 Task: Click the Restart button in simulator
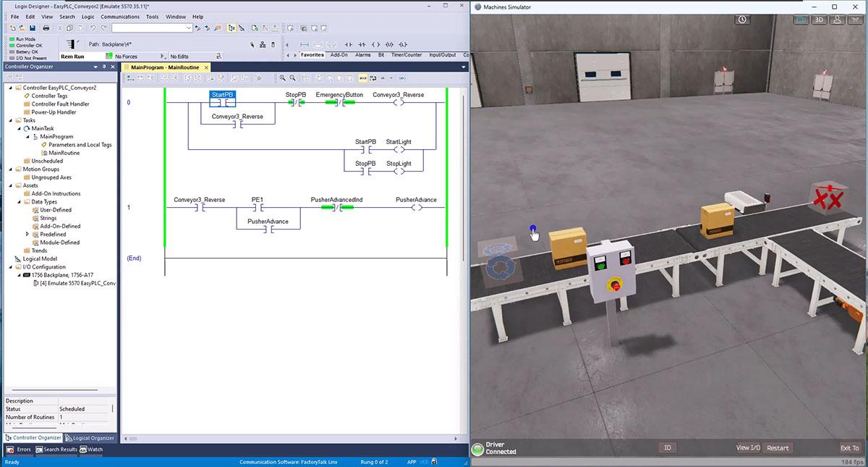pos(778,447)
